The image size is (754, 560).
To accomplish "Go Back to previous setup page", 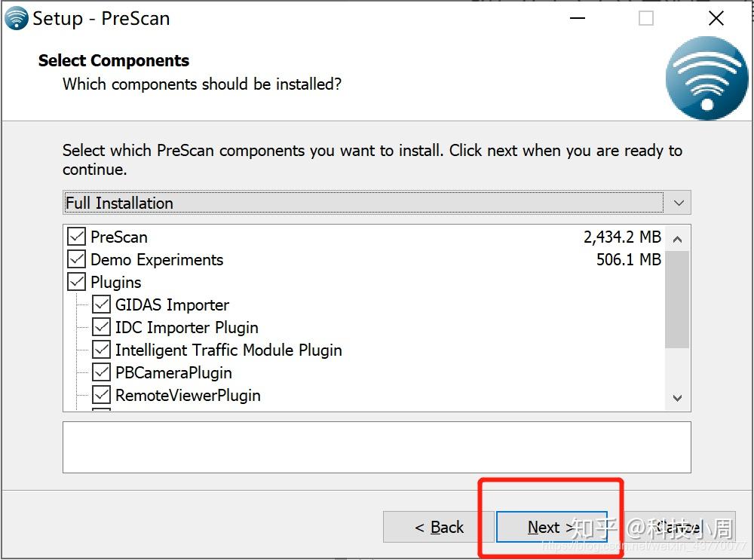I will pyautogui.click(x=439, y=528).
